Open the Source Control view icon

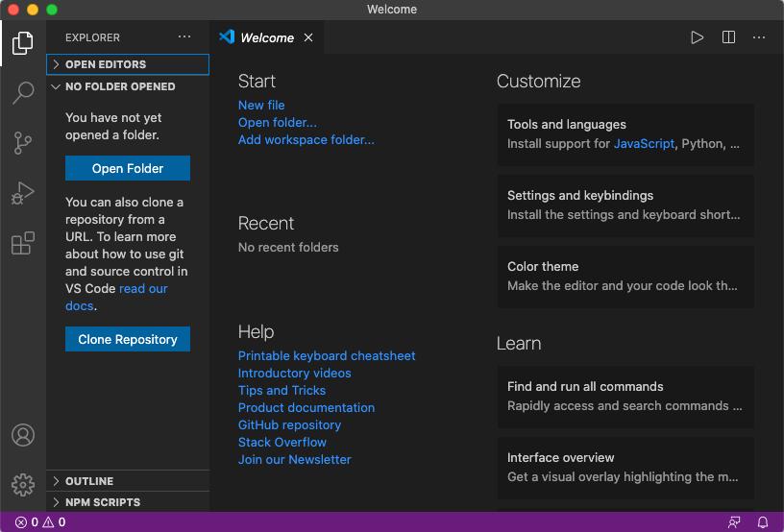(x=22, y=143)
